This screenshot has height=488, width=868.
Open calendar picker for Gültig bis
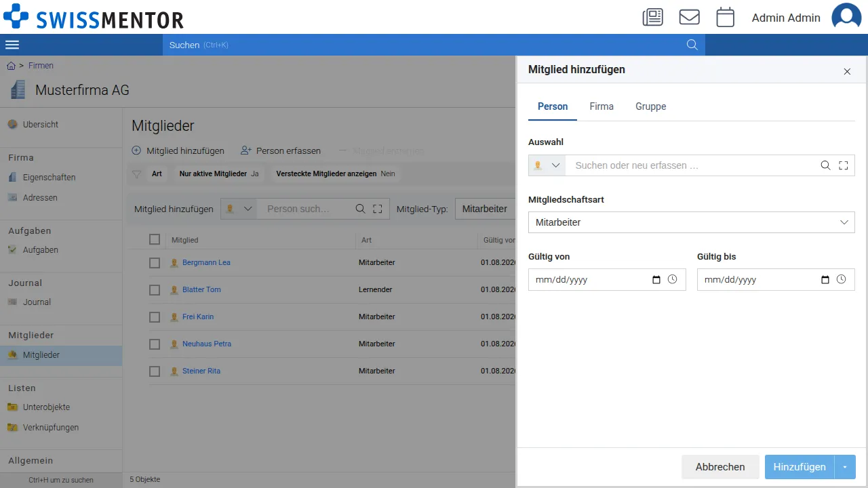(825, 279)
